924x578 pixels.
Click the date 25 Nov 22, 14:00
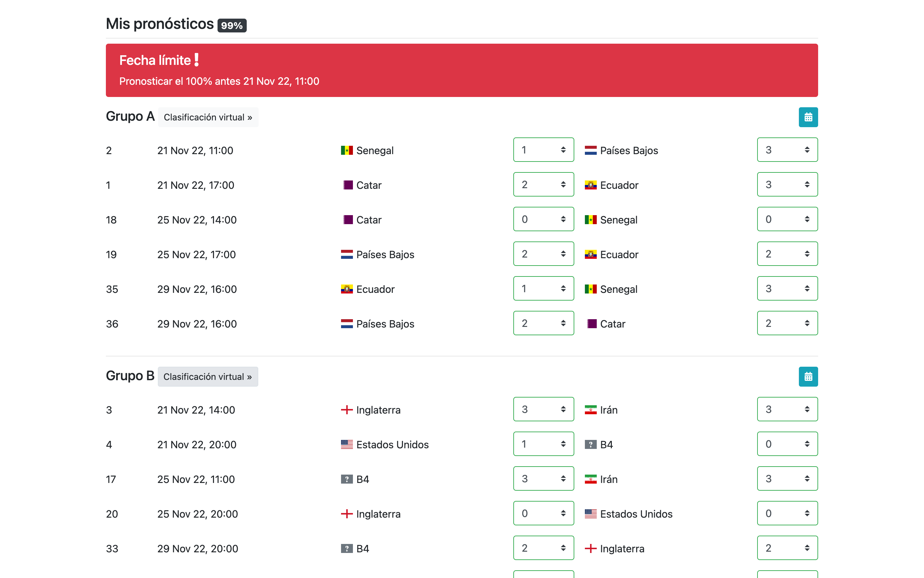pyautogui.click(x=197, y=220)
